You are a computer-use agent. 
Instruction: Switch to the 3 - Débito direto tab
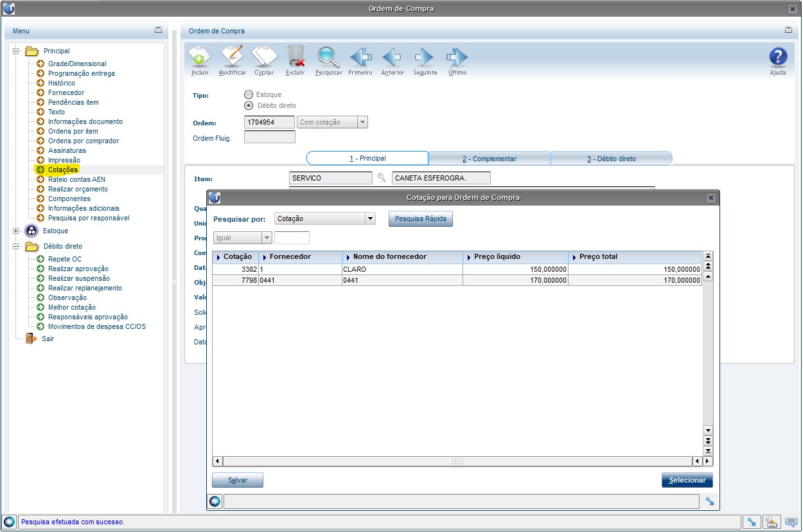[x=611, y=159]
